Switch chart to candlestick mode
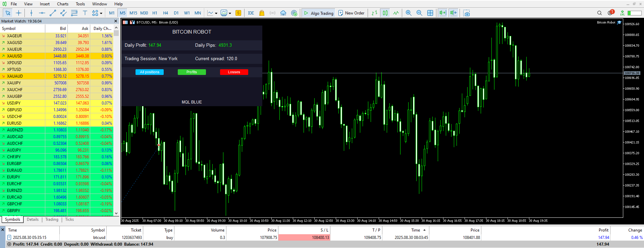 point(385,13)
